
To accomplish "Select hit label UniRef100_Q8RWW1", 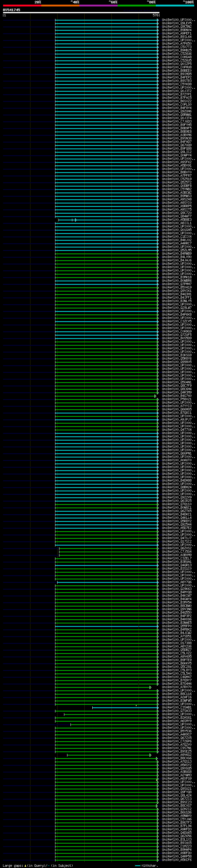I will (177, 115).
